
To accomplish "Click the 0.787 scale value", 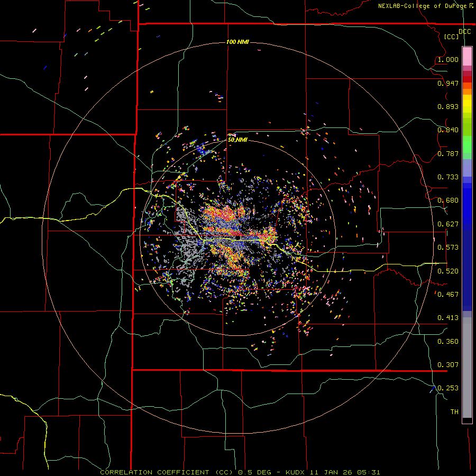I will 448,153.
